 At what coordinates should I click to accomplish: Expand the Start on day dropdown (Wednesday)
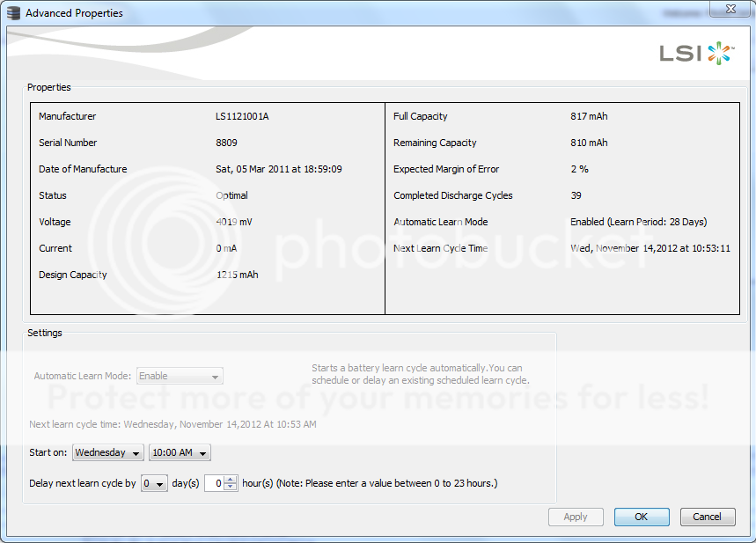(108, 453)
